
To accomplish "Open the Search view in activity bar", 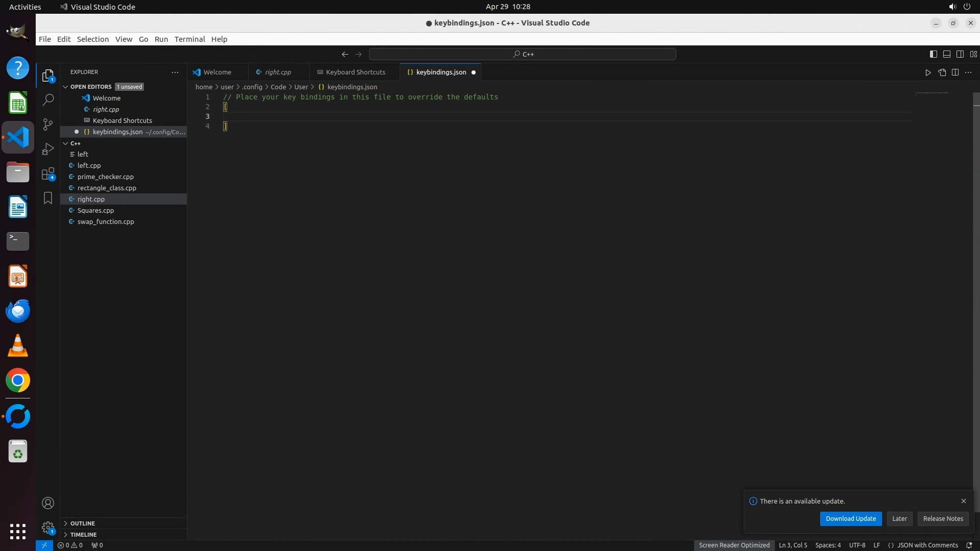I will click(x=48, y=100).
